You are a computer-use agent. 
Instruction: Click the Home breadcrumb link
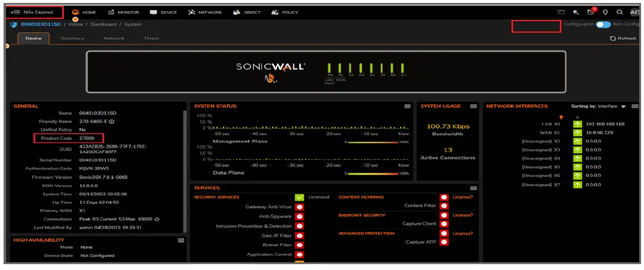point(76,25)
